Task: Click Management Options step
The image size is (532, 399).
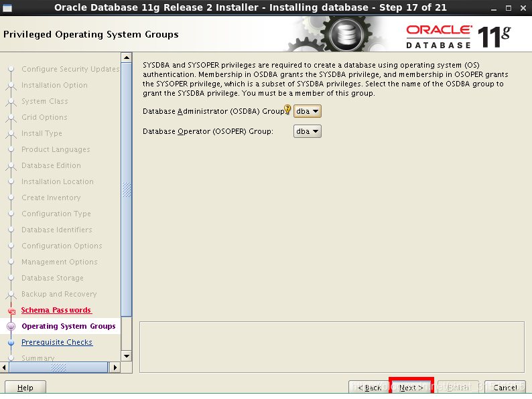Action: (x=60, y=262)
